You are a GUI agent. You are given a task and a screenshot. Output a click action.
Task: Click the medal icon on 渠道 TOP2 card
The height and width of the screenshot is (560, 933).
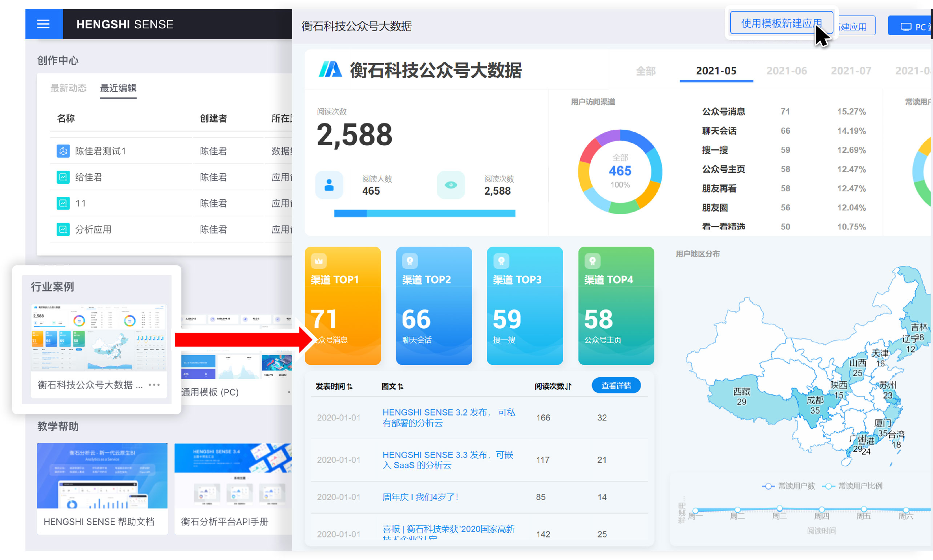pyautogui.click(x=410, y=261)
